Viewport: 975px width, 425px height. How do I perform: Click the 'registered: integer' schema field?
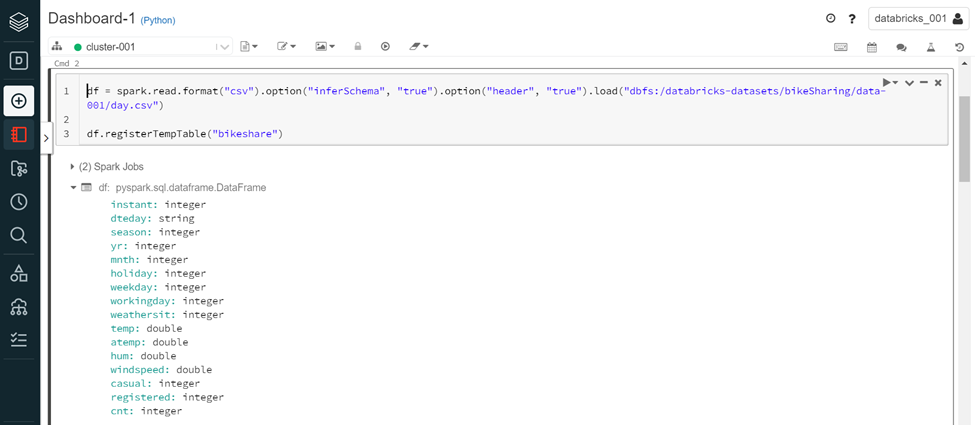pyautogui.click(x=167, y=397)
